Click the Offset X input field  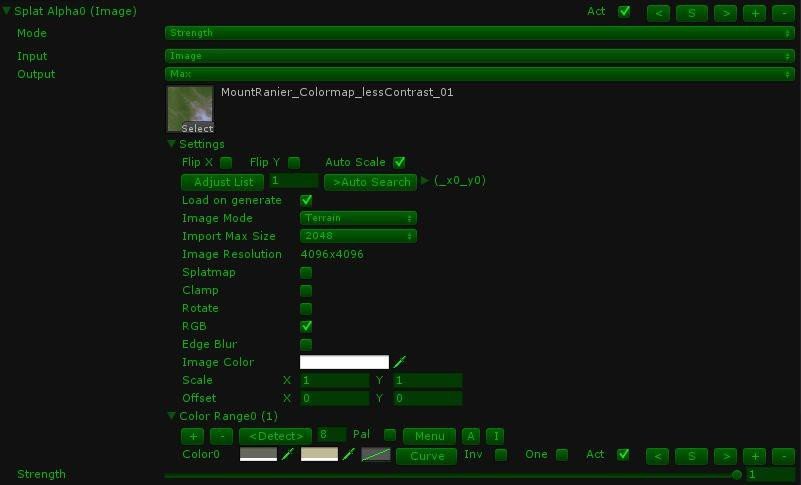(x=335, y=398)
